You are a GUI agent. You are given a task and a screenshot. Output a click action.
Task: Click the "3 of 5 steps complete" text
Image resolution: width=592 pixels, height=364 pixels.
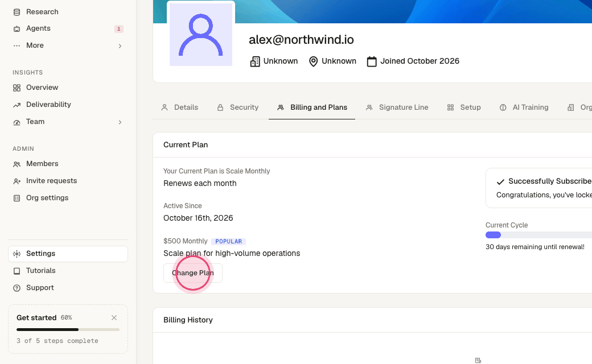coord(57,341)
